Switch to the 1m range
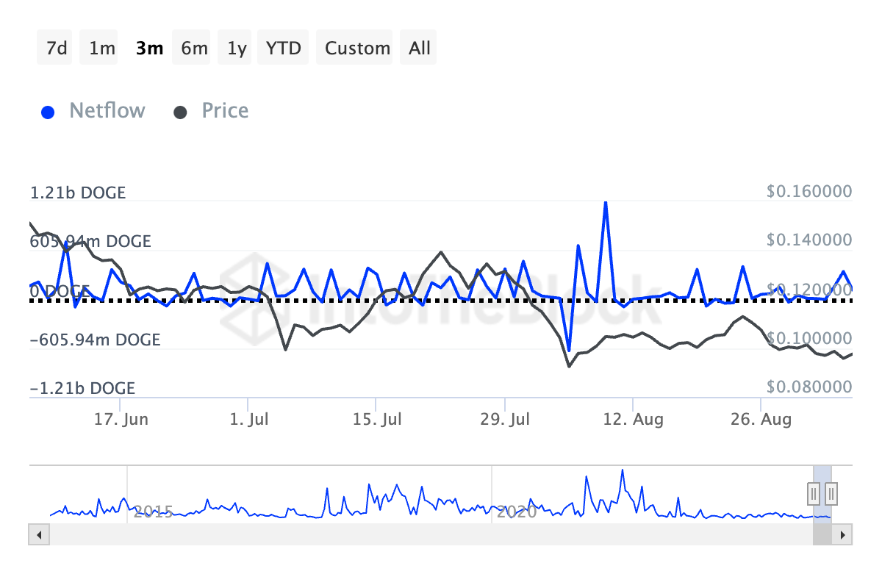This screenshot has height=588, width=882. click(101, 49)
